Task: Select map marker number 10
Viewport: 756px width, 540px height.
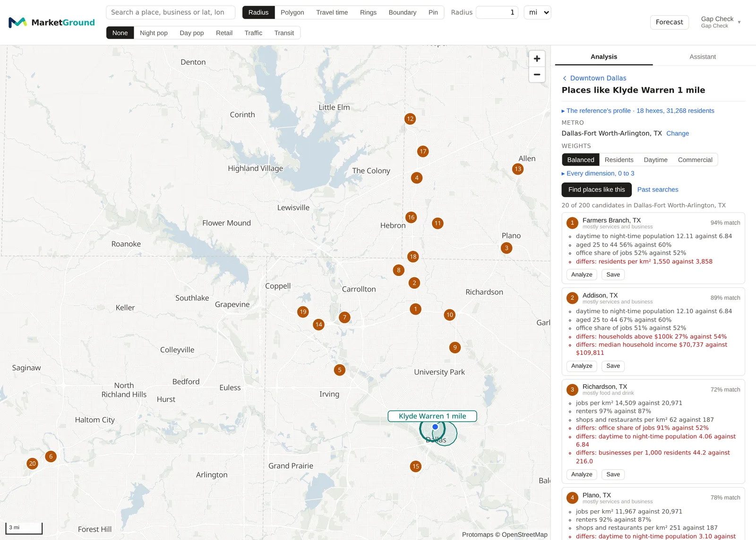Action: pos(449,315)
